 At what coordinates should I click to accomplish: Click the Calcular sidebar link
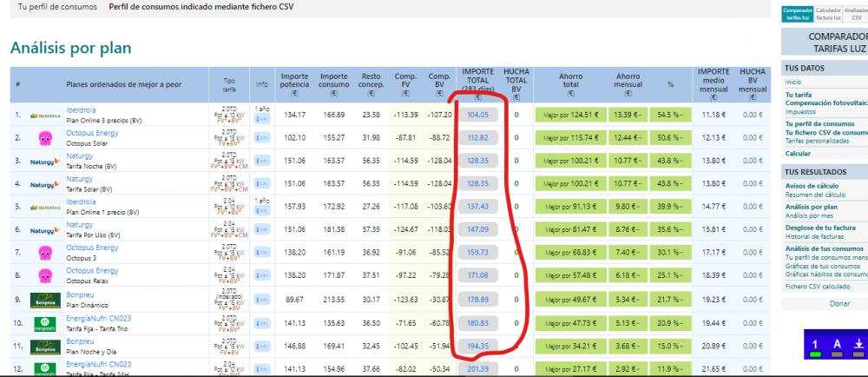point(798,154)
